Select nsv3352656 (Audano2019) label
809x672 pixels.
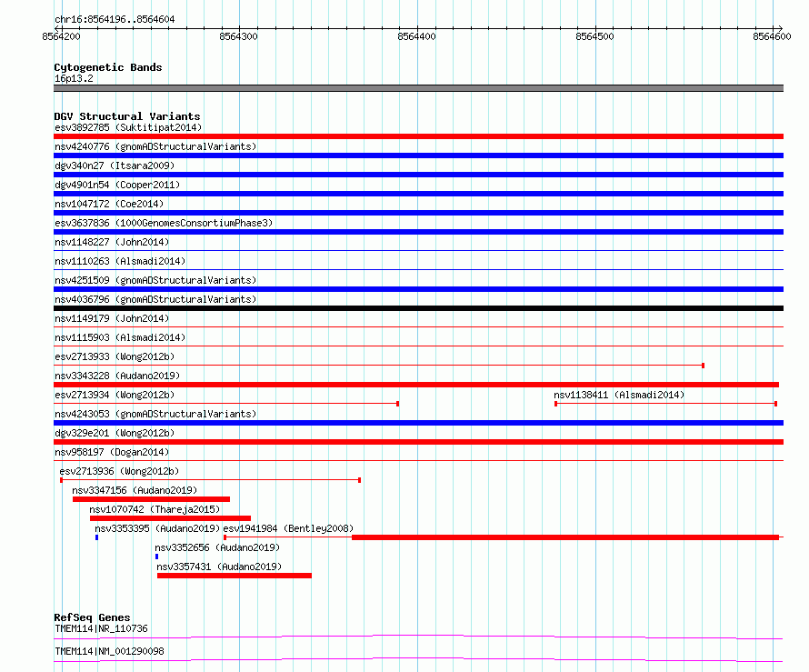[x=217, y=547]
